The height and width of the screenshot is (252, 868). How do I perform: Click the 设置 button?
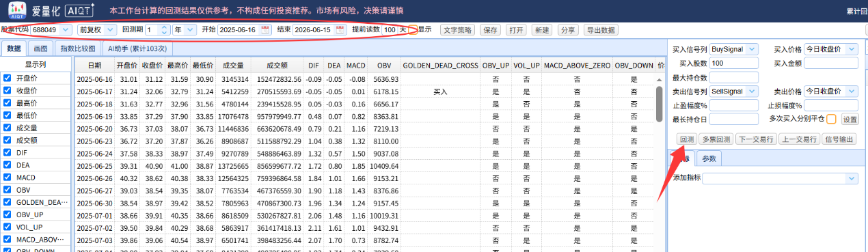click(850, 119)
